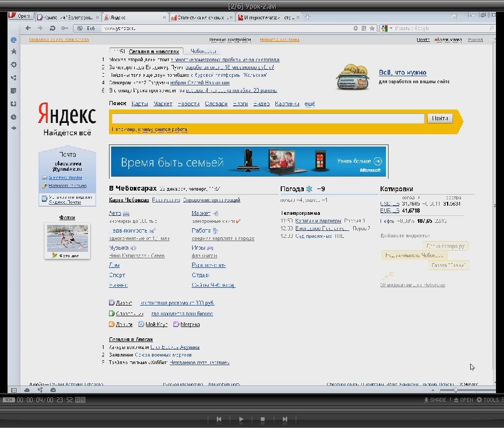Open the 'Авто' category link
This screenshot has width=504, height=428.
[x=115, y=213]
